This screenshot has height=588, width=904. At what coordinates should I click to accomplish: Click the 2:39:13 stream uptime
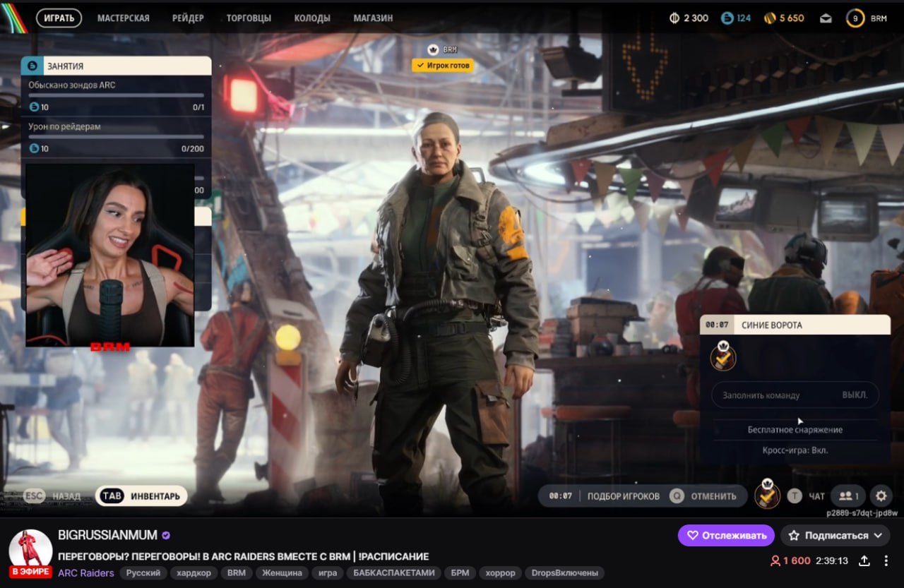coord(832,560)
